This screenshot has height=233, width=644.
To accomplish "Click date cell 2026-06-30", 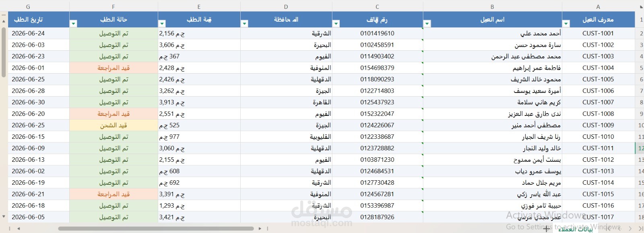I will [39, 102].
